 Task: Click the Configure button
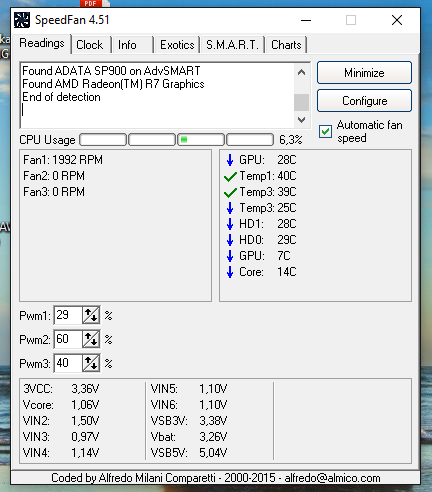point(364,101)
